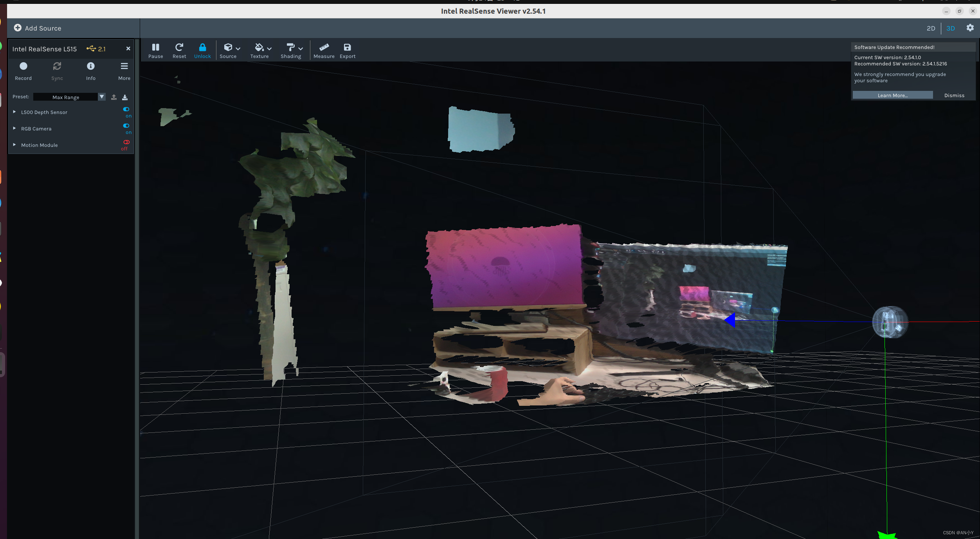
Task: Click the Software Update Recommended heading
Action: click(x=894, y=47)
